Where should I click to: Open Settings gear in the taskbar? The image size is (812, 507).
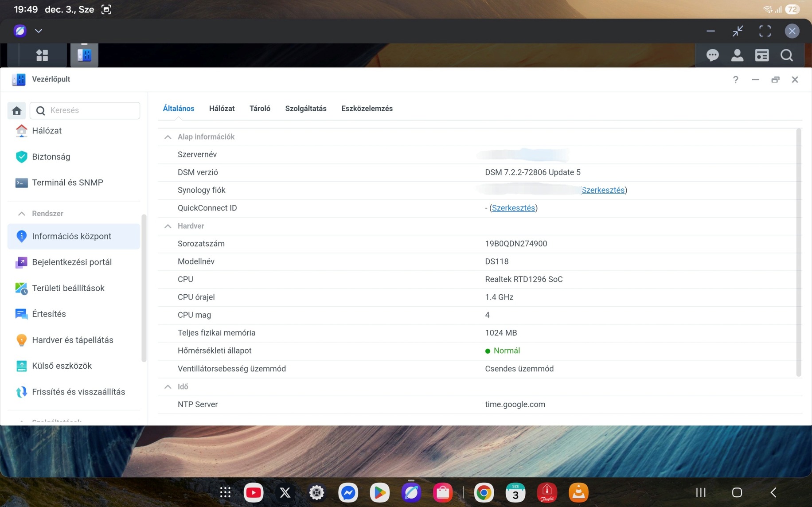tap(316, 492)
